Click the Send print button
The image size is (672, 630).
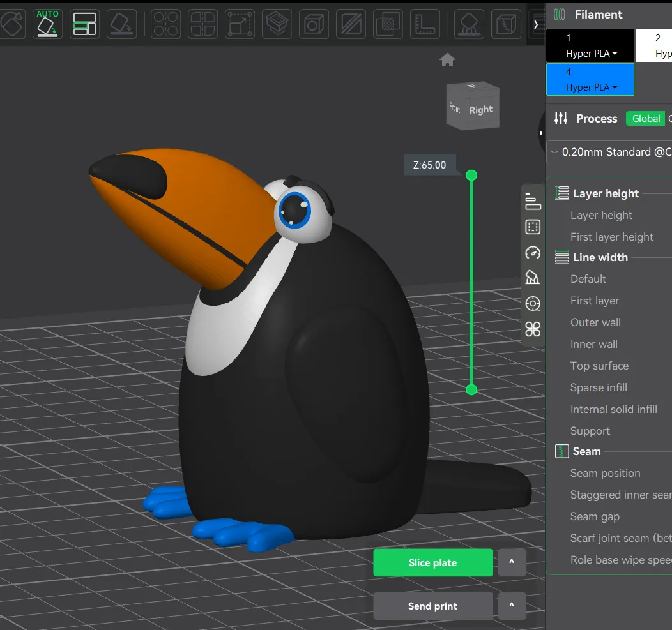[433, 606]
